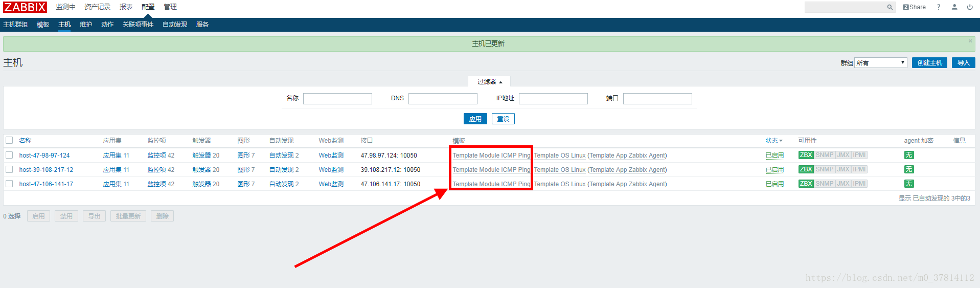The width and height of the screenshot is (980, 288).
Task: Focus the 端口 filter field
Action: 657,98
